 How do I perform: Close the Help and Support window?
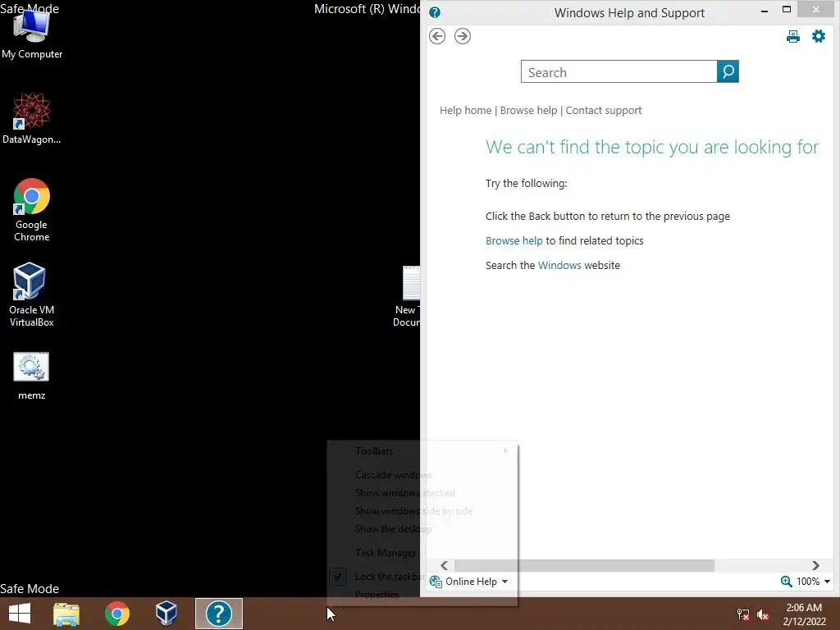815,9
